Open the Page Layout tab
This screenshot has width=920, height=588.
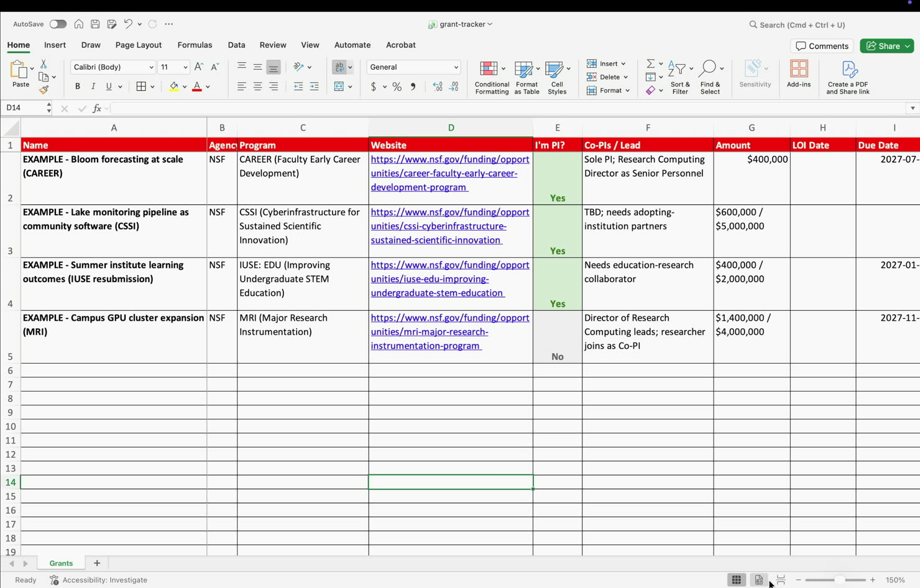pos(139,45)
